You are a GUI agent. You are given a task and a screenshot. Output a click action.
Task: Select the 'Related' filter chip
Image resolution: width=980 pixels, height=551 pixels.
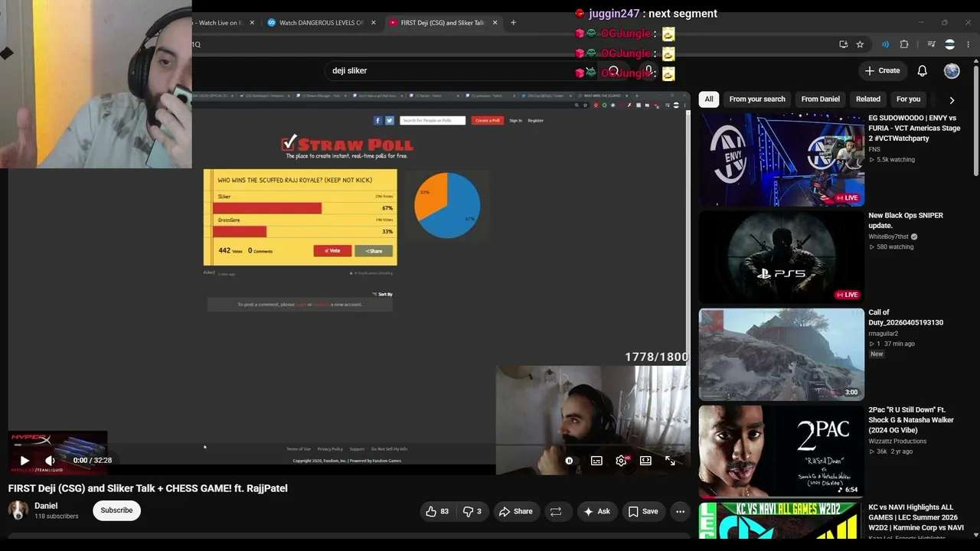pos(868,99)
